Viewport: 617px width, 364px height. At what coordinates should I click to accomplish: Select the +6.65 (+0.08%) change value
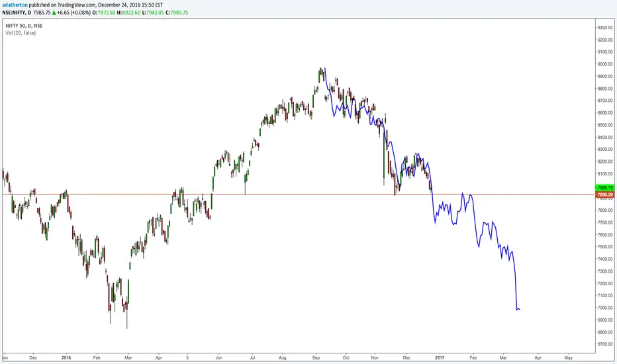[x=74, y=13]
